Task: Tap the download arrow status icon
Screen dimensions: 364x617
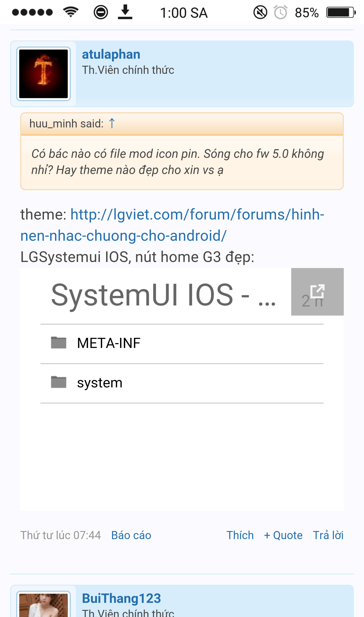Action: (x=125, y=12)
